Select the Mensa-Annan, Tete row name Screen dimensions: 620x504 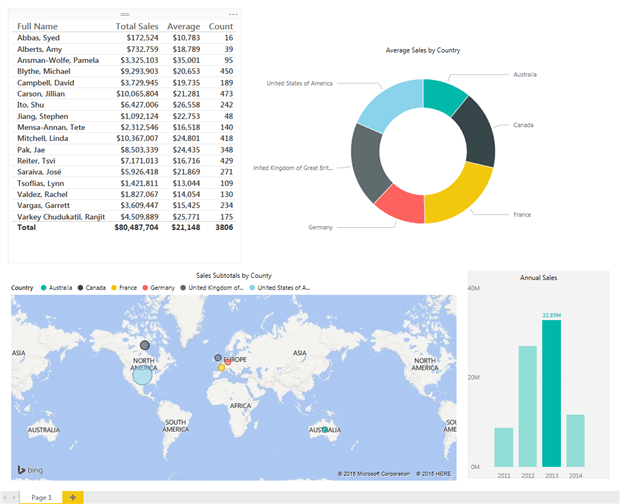[51, 127]
